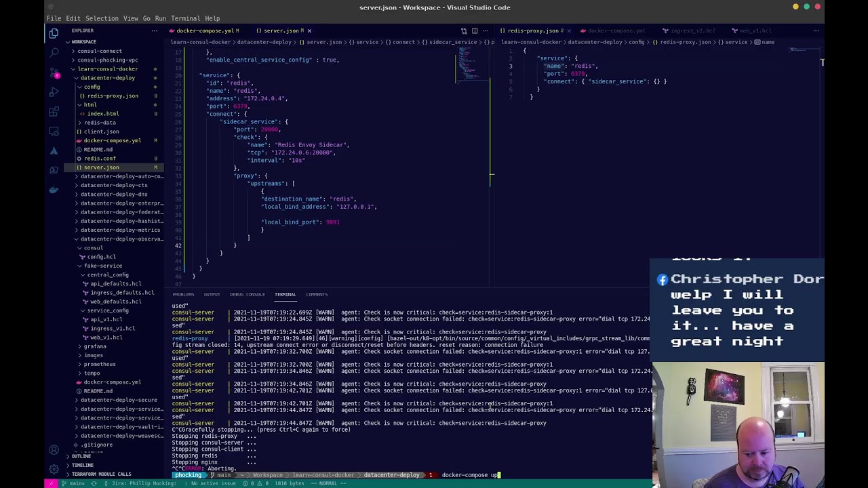Screen dimensions: 868x488
Task: Open the Selection menu
Action: 102,18
